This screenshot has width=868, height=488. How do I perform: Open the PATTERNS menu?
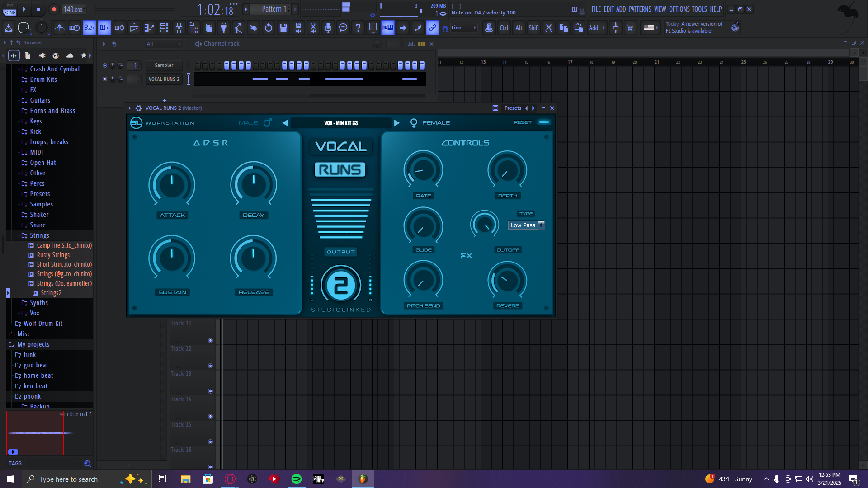pos(640,9)
